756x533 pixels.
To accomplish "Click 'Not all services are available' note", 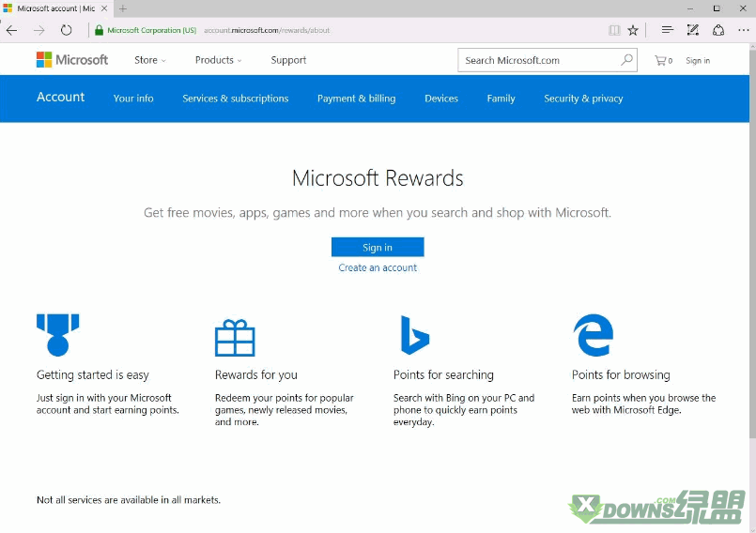I will point(129,500).
